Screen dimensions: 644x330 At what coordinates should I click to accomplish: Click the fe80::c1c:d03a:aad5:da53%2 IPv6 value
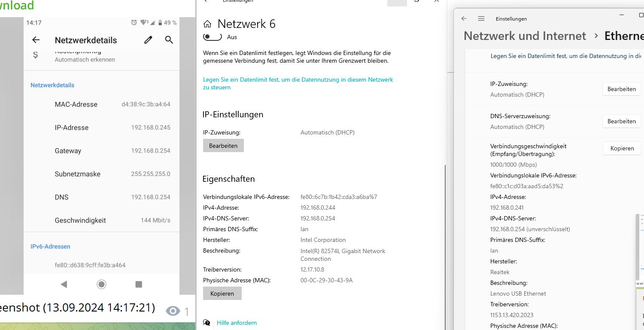(x=527, y=186)
